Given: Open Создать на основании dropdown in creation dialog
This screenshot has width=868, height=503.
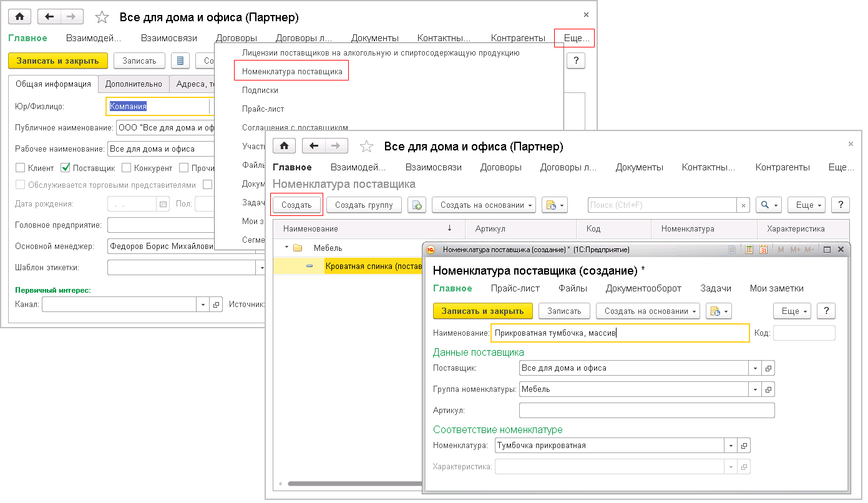Looking at the screenshot, I should 648,311.
